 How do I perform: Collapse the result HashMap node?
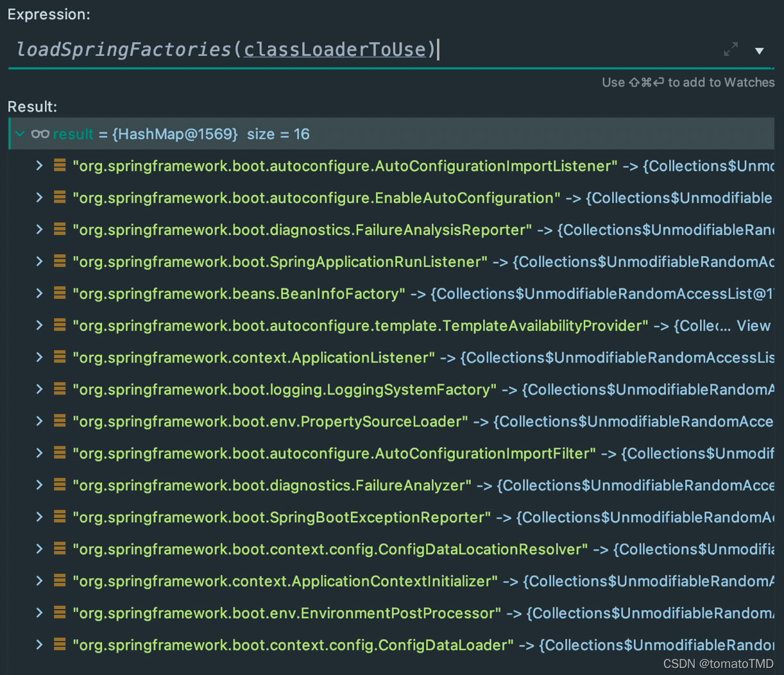click(x=20, y=134)
